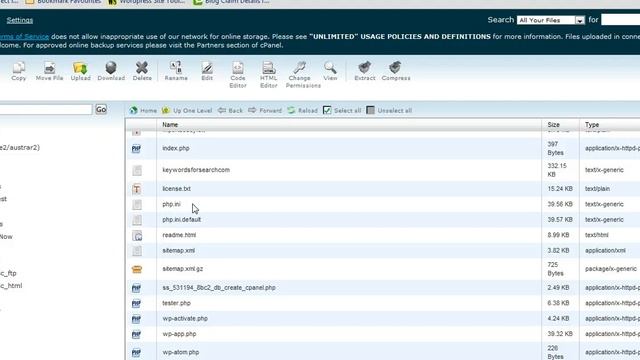Open the Upload tool

coord(80,71)
